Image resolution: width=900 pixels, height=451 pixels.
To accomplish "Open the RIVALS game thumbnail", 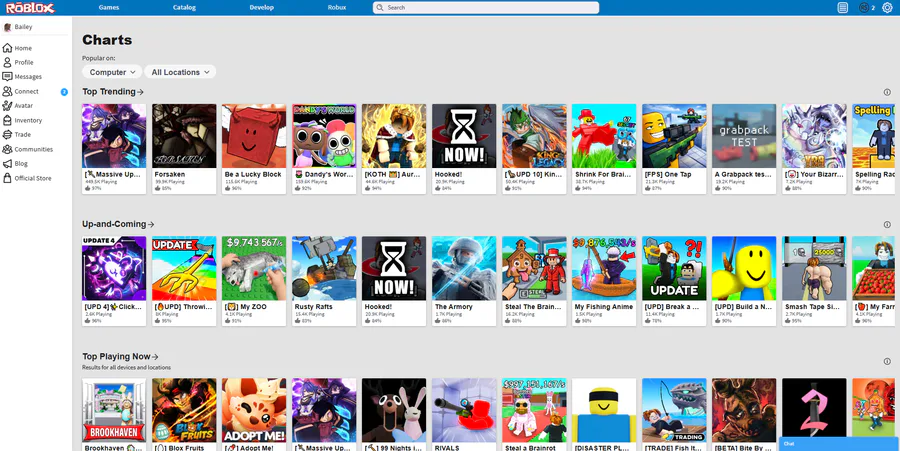I will pyautogui.click(x=464, y=410).
